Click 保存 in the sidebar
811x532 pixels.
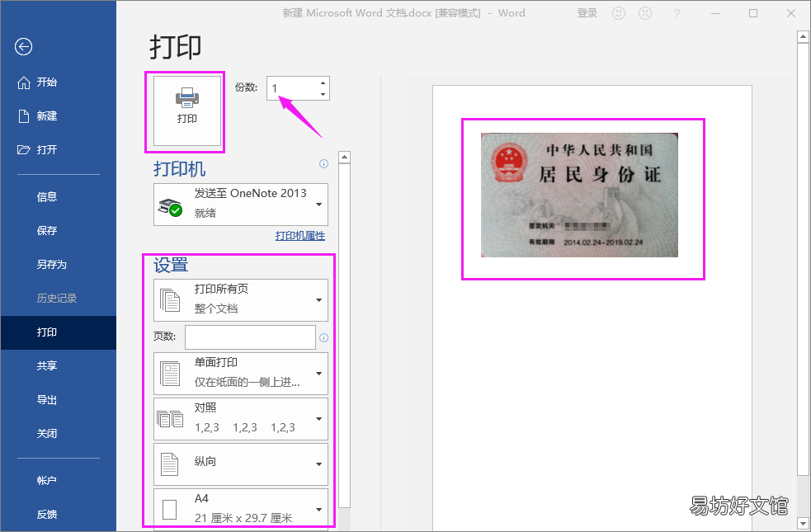(58, 231)
